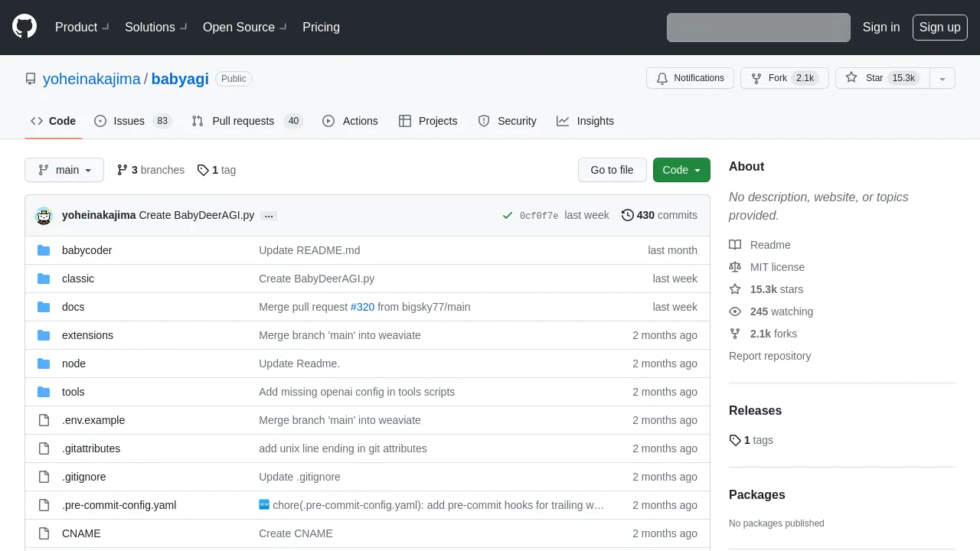
Task: Open the Solutions dropdown menu
Action: click(x=155, y=27)
